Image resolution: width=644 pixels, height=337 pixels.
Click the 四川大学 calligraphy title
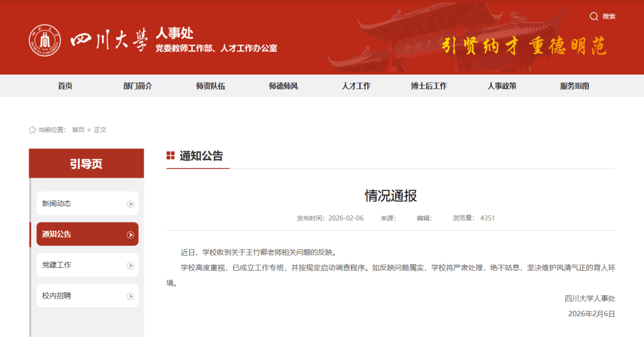tap(109, 41)
